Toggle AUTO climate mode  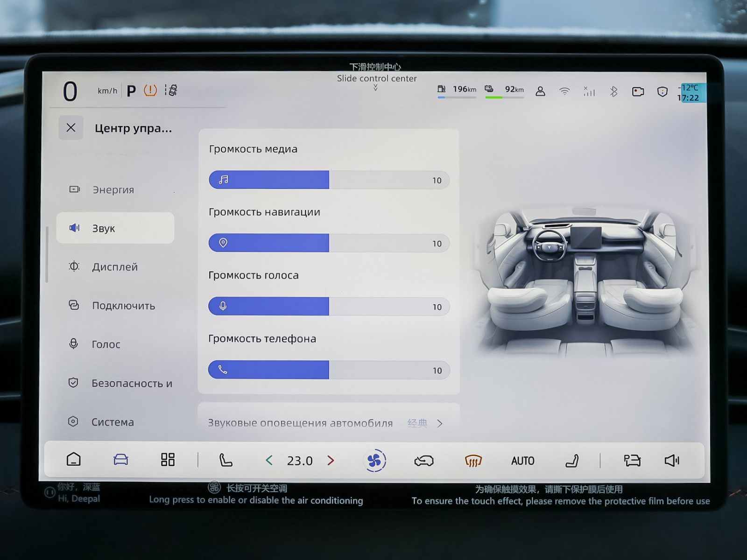522,461
